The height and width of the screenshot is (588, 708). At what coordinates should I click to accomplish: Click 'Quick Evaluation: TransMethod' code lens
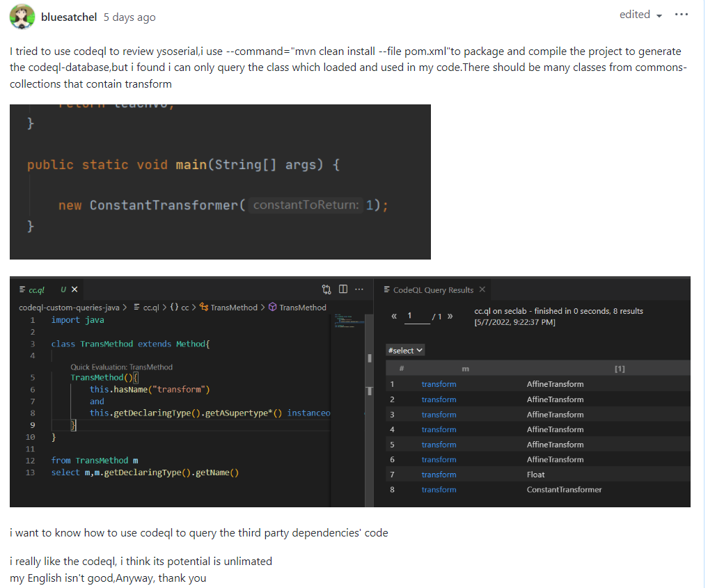coord(121,367)
